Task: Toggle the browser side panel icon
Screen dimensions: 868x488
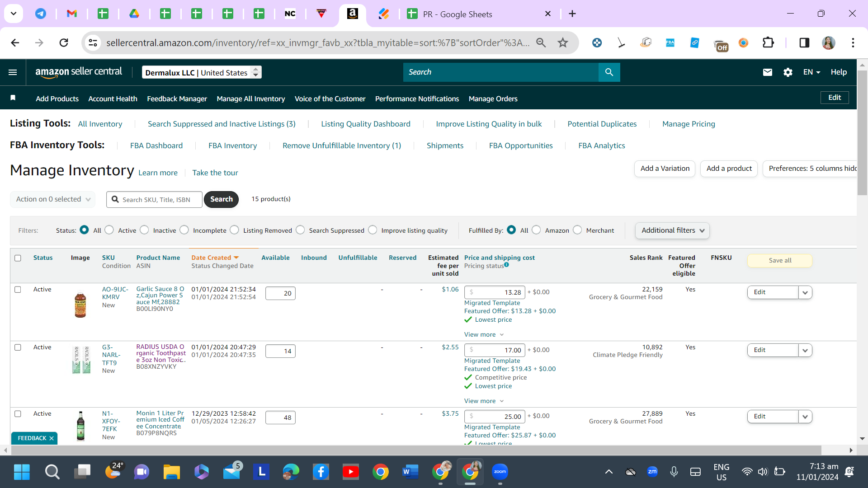Action: [x=804, y=42]
